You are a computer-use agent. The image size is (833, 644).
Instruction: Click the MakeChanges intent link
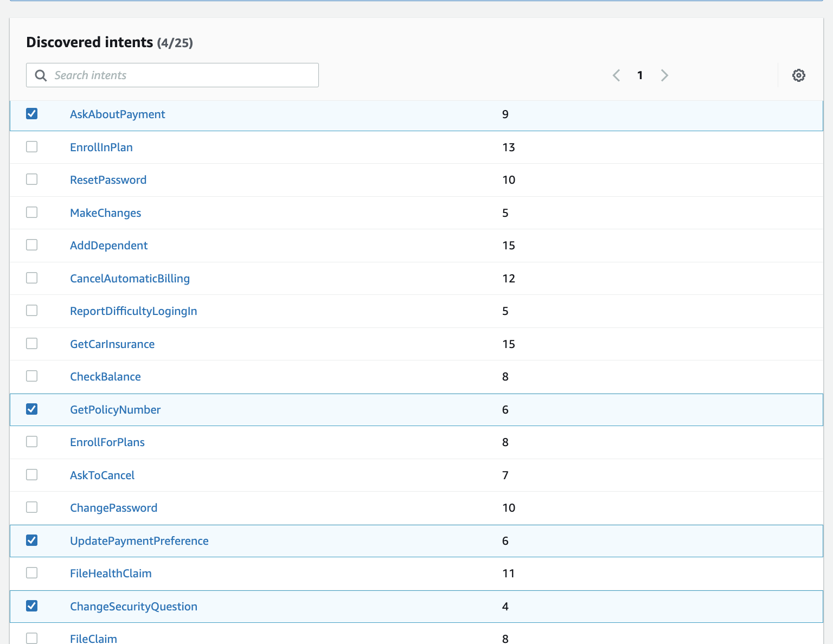tap(105, 213)
